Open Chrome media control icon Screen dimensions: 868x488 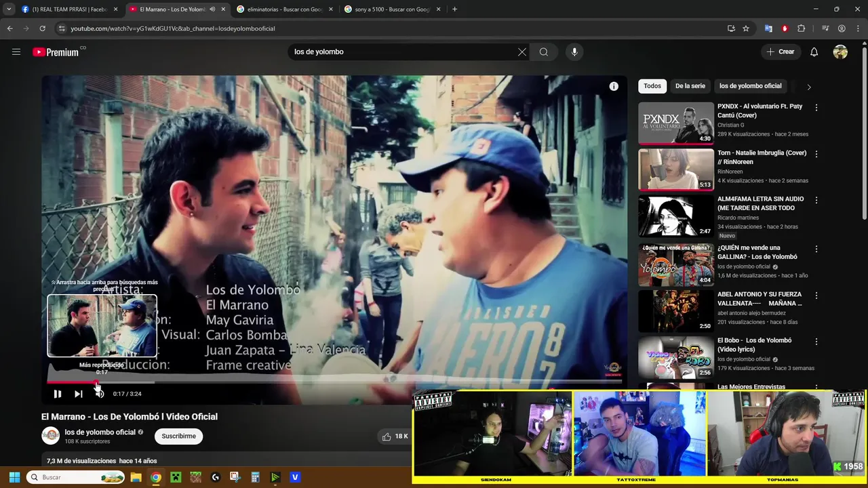(825, 28)
